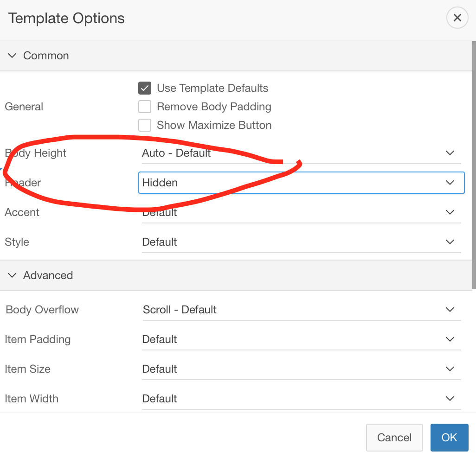This screenshot has height=458, width=476.
Task: Click the Item Width dropdown arrow icon
Action: point(450,398)
